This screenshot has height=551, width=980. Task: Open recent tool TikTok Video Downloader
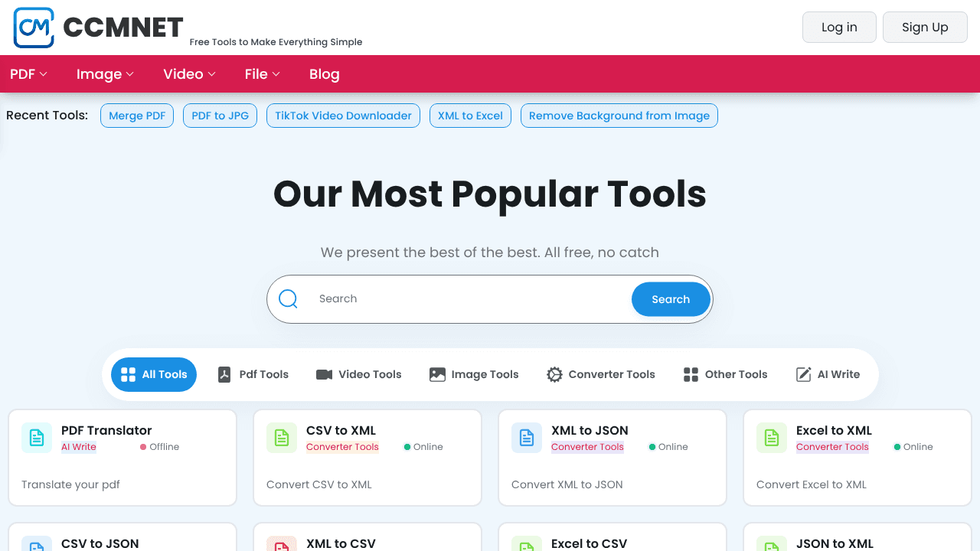pos(343,116)
